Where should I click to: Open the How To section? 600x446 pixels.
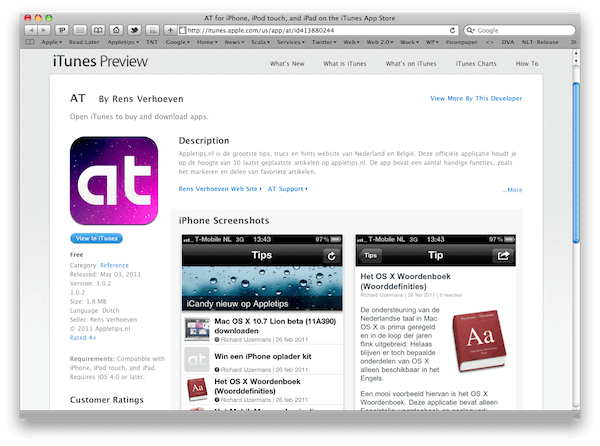[x=527, y=64]
